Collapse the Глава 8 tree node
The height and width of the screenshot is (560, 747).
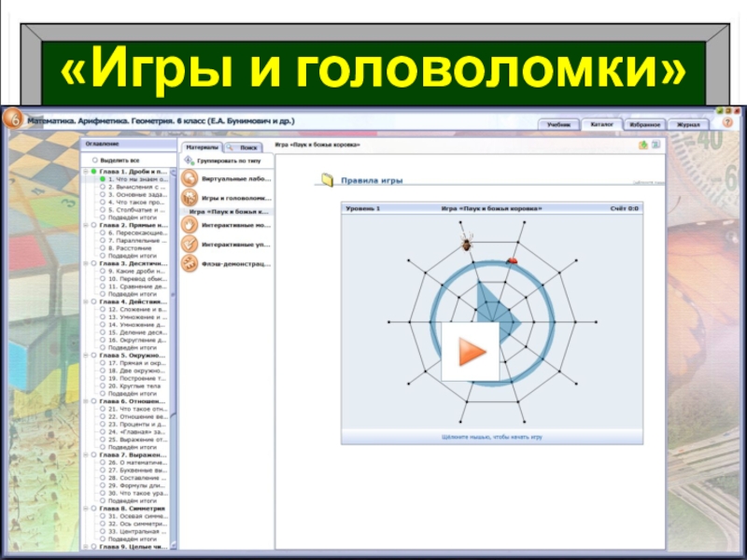click(x=86, y=509)
